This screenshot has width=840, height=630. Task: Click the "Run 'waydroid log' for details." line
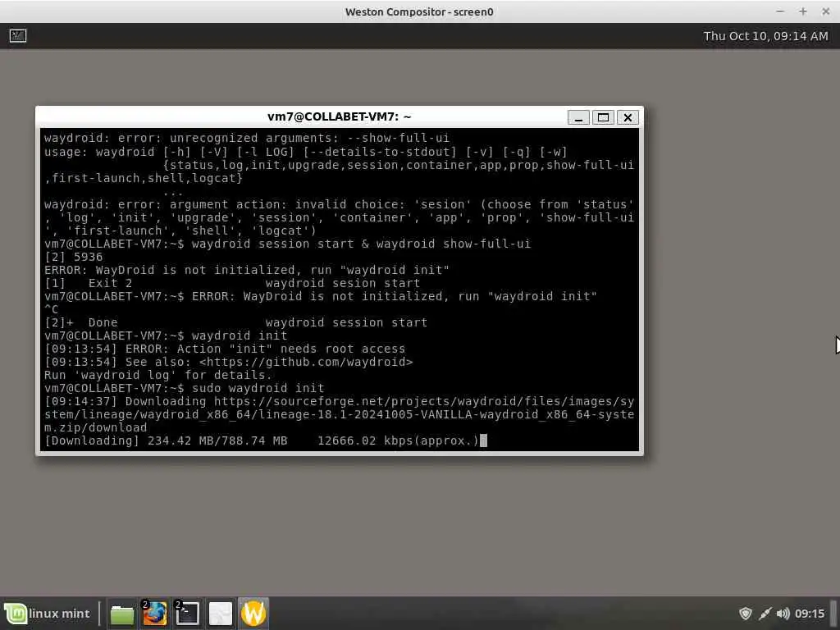pyautogui.click(x=158, y=375)
